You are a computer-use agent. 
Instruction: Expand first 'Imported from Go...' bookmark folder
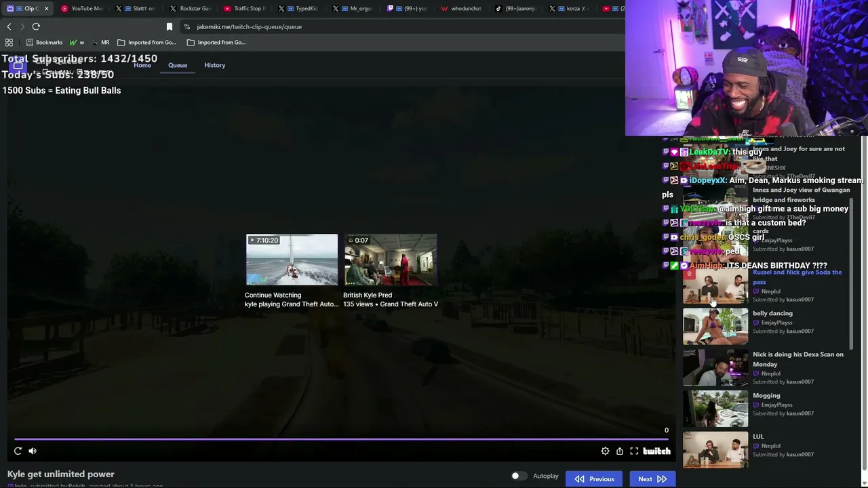pos(146,42)
